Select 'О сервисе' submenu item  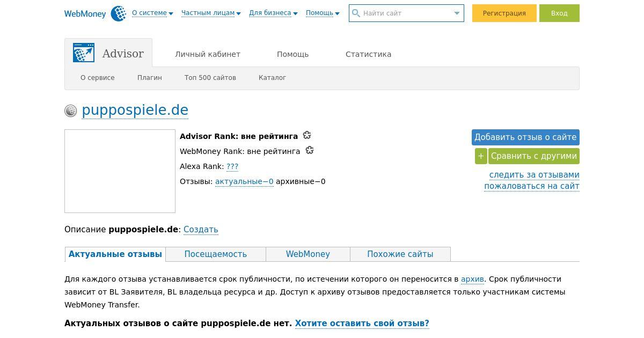pyautogui.click(x=98, y=78)
